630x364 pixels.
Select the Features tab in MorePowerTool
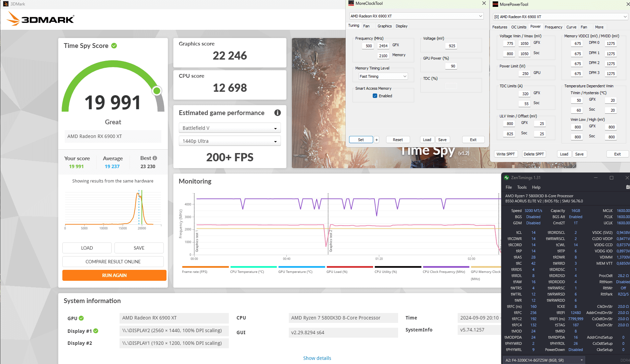(x=500, y=27)
